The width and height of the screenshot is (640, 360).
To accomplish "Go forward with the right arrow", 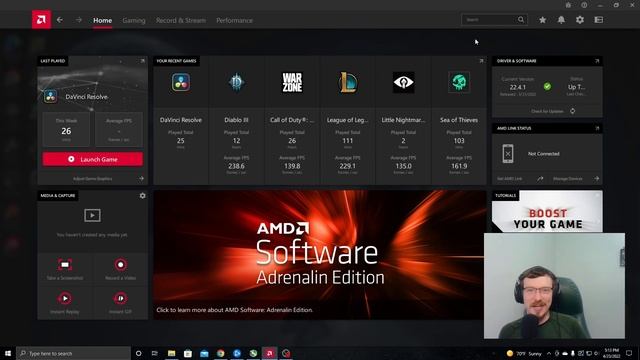I will click(x=79, y=20).
